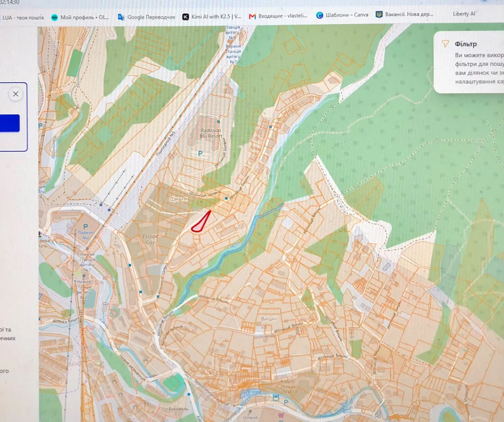This screenshot has width=504, height=422.
Task: Open the Шаблони – Canva bookmark
Action: 342,15
